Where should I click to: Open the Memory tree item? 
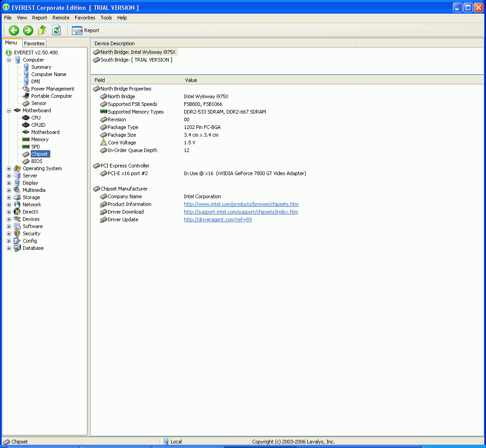point(39,139)
